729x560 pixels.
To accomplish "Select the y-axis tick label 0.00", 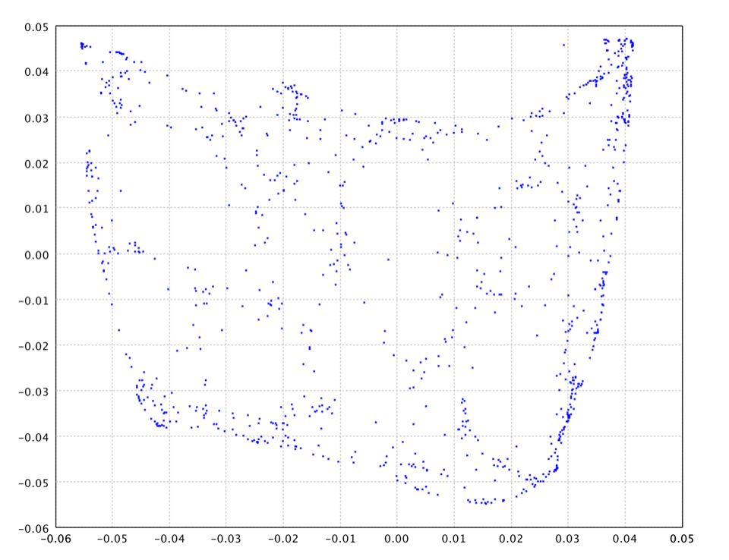I will click(x=36, y=255).
